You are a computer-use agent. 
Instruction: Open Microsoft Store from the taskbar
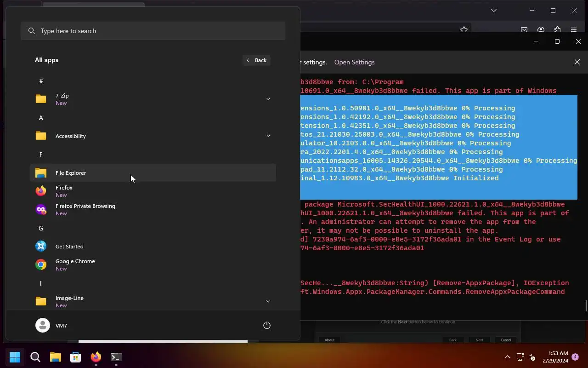pyautogui.click(x=76, y=357)
